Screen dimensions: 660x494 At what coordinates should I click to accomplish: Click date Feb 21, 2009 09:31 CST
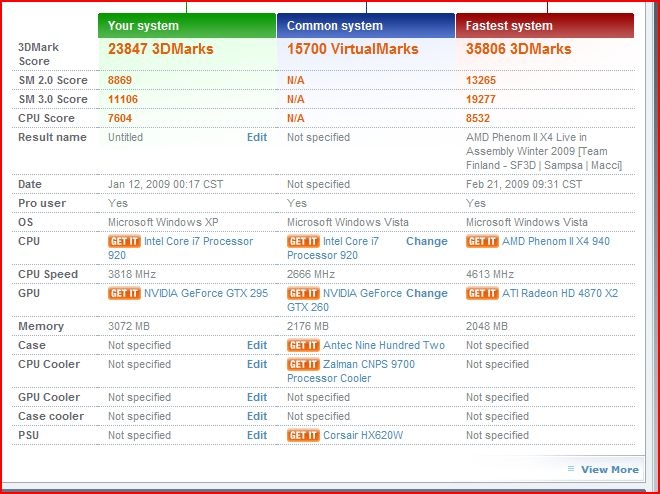pyautogui.click(x=524, y=184)
